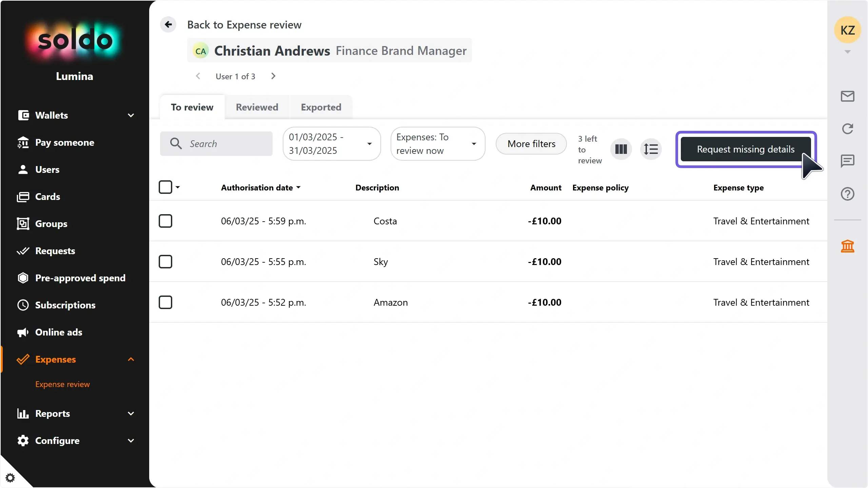Viewport: 868px width, 488px height.
Task: Click the Soldo logo
Action: click(x=75, y=41)
